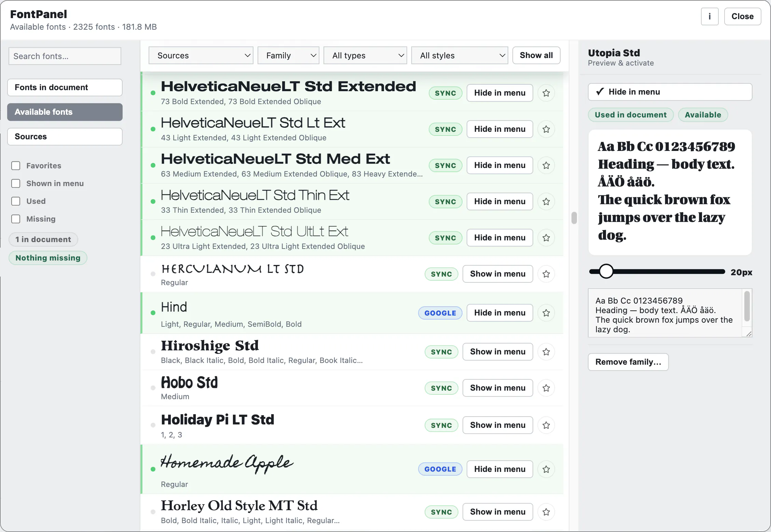
Task: Star the HelveticaNeueLT Std Med Ext font
Action: point(546,165)
